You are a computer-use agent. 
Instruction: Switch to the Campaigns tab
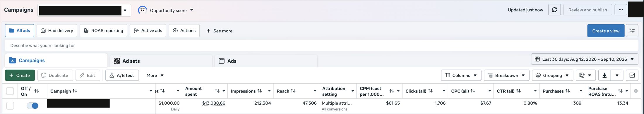(x=56, y=60)
